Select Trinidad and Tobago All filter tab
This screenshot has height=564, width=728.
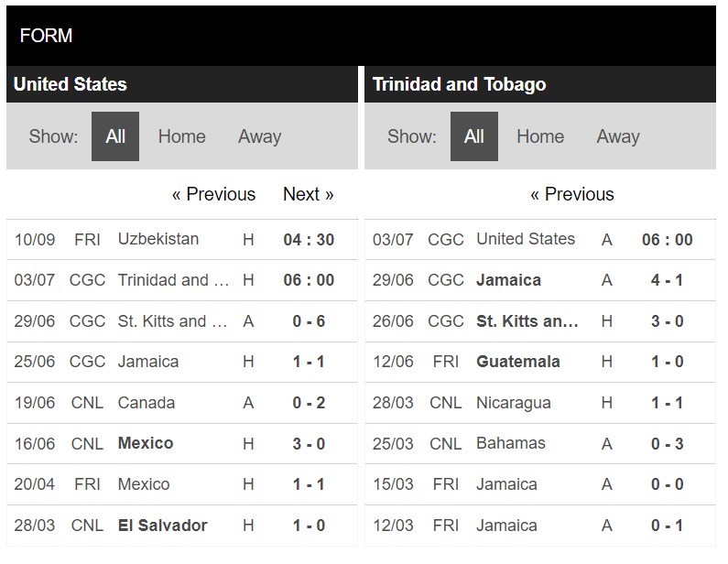tap(473, 136)
